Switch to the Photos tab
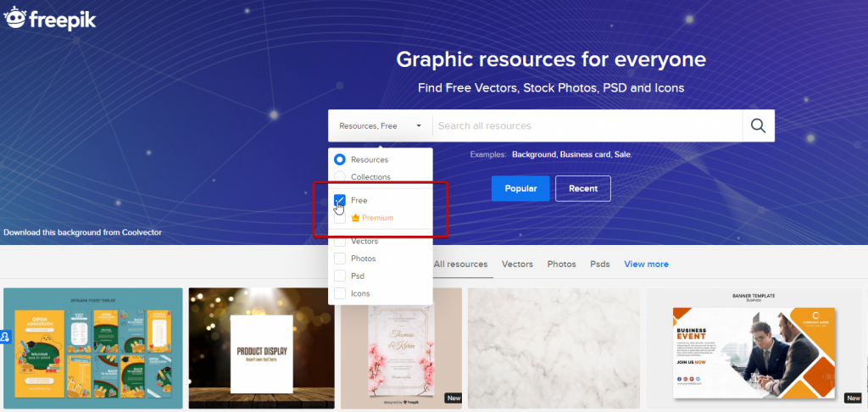Viewport: 868px width, 412px height. tap(561, 264)
